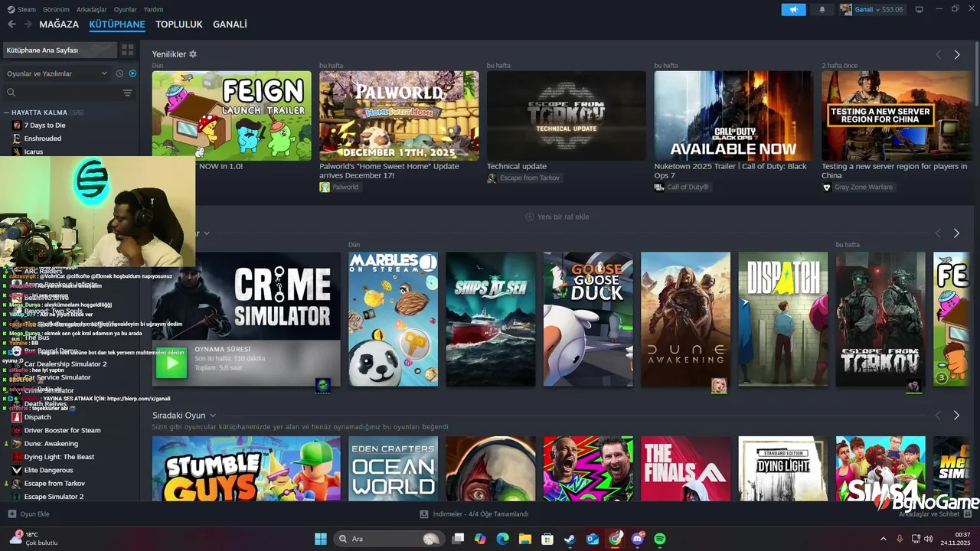Open Ships At Sea game tile
The height and width of the screenshot is (551, 980).
(491, 319)
